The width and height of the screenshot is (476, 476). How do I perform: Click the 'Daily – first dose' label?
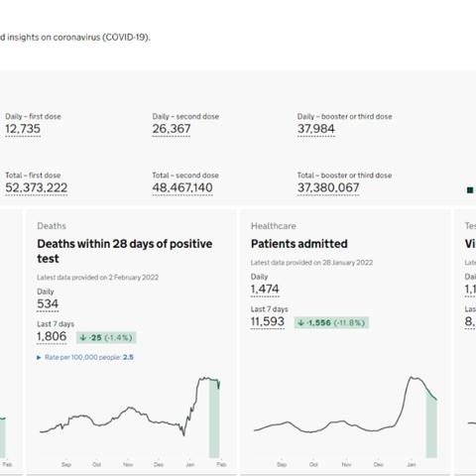(33, 116)
